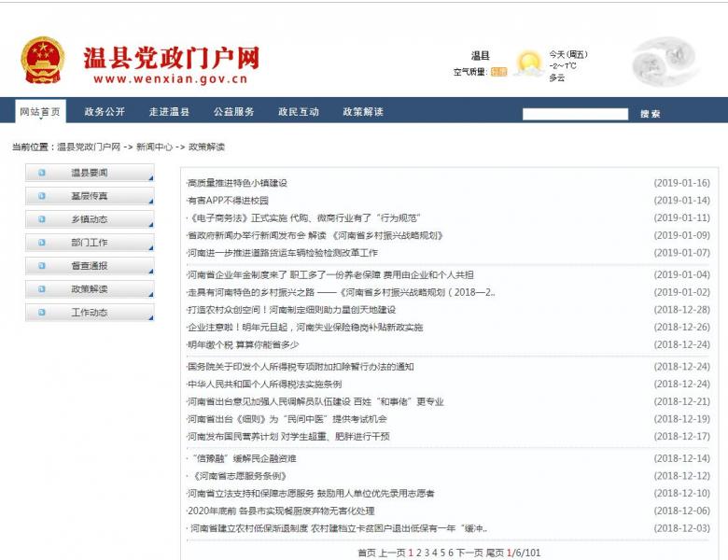The width and height of the screenshot is (728, 560).
Task: Click the small icon beside 乡镇动态
Action: pos(42,219)
